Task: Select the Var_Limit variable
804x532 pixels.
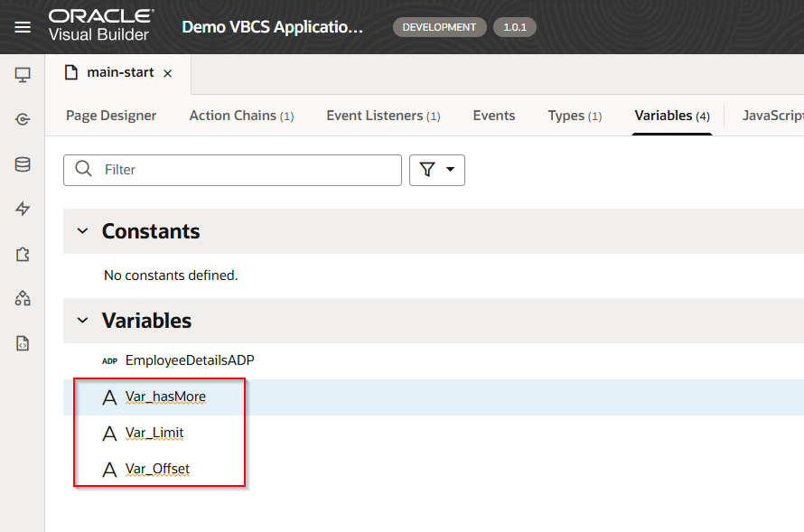Action: 154,433
